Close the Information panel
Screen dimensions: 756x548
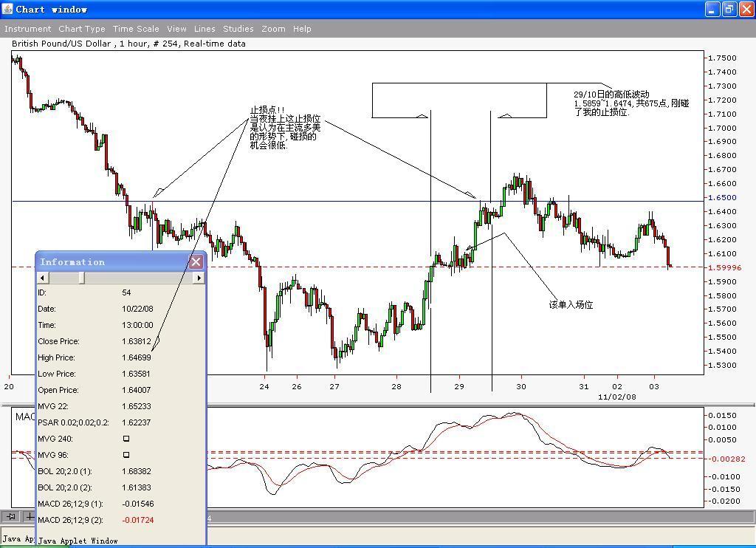point(196,262)
